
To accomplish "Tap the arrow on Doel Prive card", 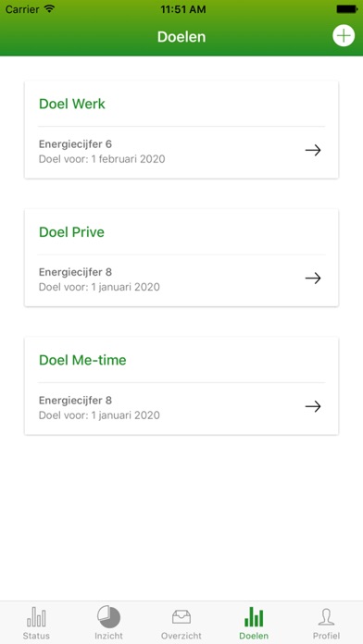I will coord(313,279).
